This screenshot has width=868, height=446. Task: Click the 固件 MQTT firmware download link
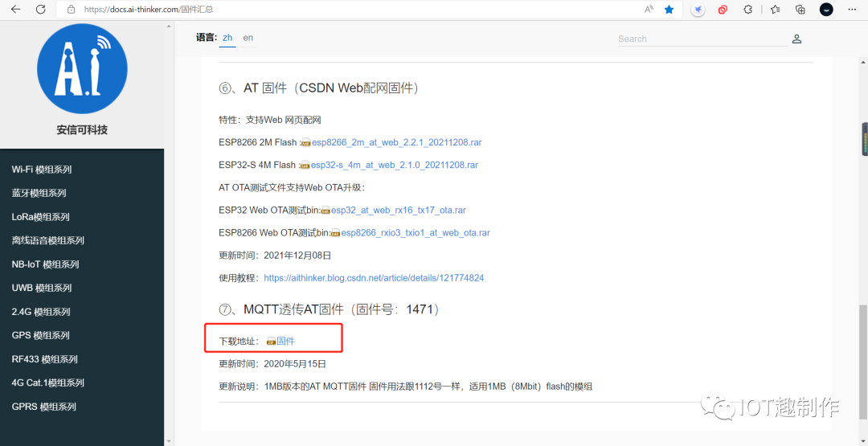coord(285,342)
